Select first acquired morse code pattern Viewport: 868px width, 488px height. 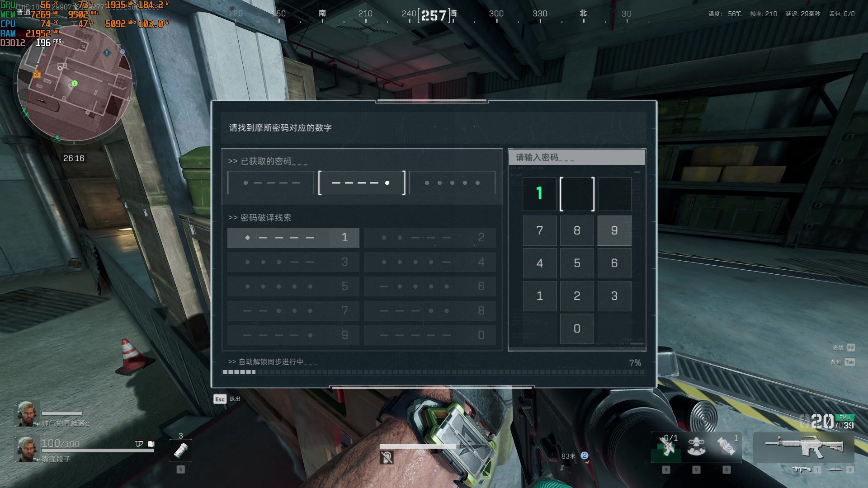[x=271, y=183]
